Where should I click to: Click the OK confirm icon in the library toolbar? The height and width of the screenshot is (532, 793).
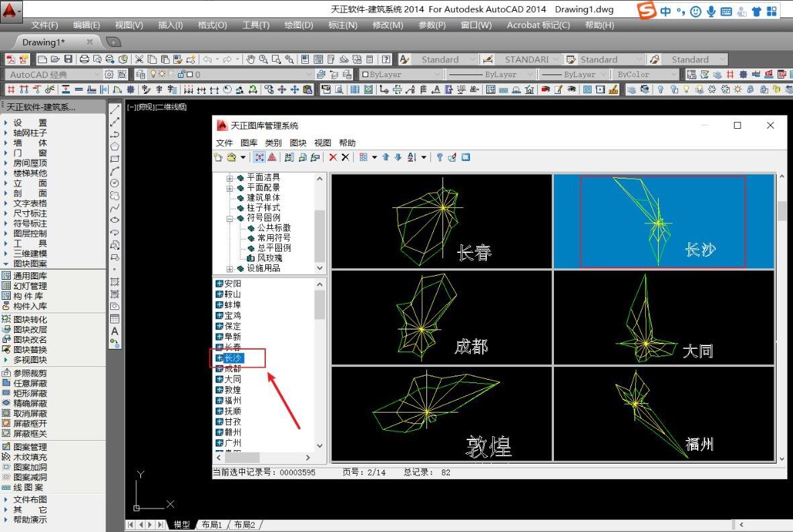click(x=465, y=157)
